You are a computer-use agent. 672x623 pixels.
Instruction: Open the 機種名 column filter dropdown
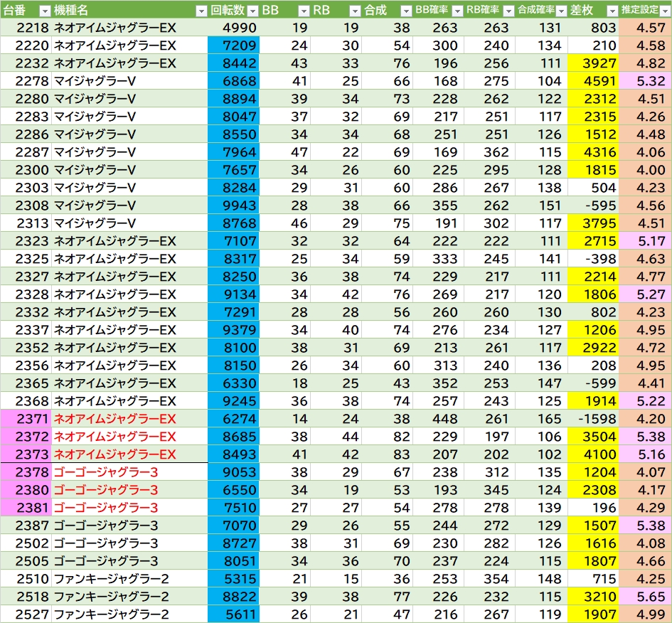201,11
